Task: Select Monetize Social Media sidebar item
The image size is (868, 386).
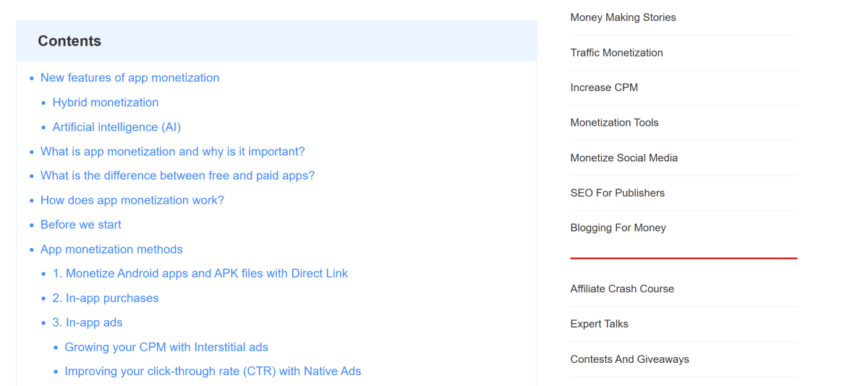Action: click(x=624, y=158)
